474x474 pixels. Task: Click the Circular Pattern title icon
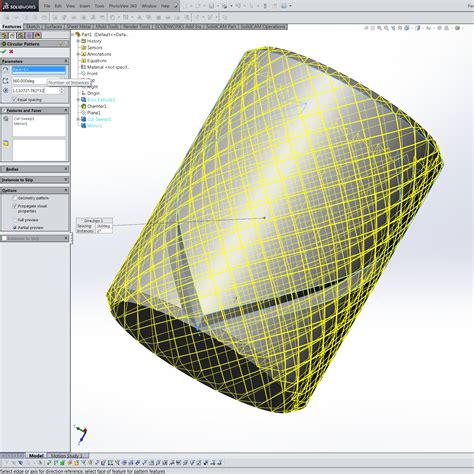tap(4, 44)
